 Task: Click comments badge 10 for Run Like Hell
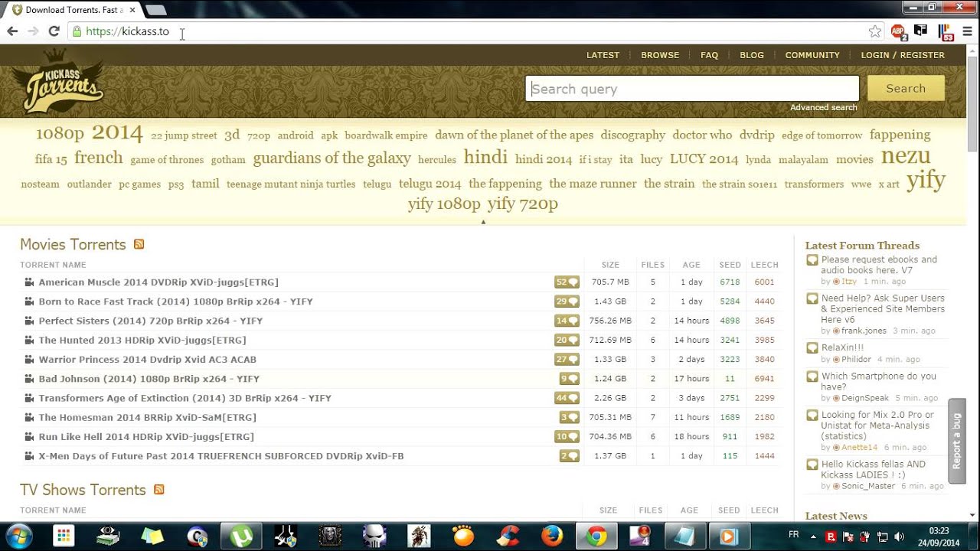(567, 437)
